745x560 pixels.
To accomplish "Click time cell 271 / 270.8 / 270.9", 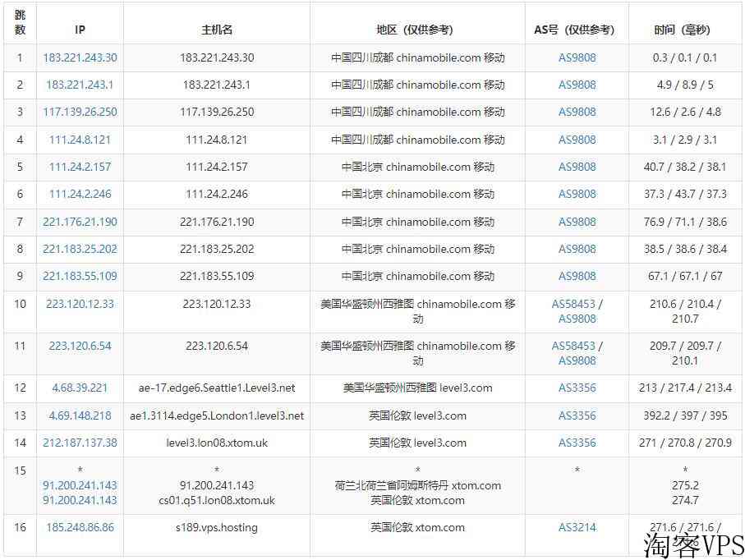I will click(685, 443).
